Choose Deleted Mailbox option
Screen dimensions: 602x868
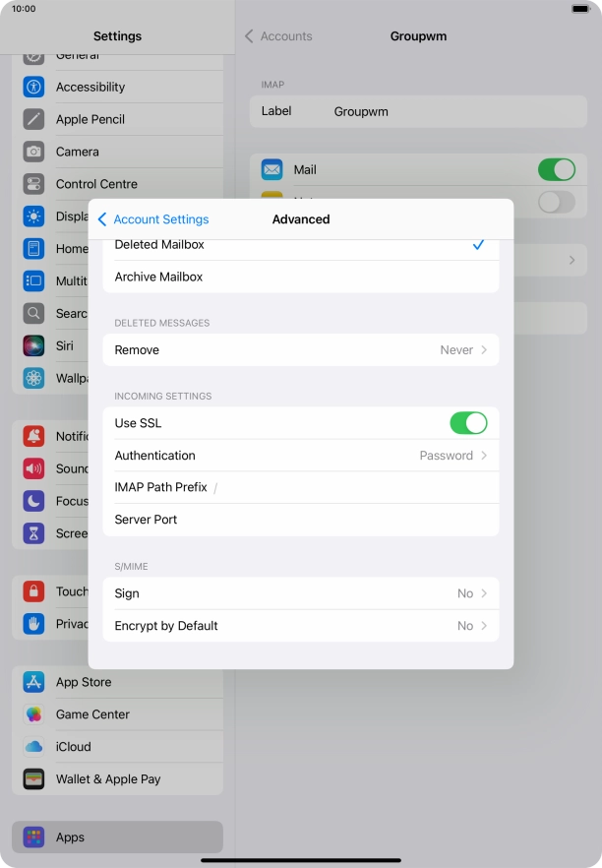[300, 246]
